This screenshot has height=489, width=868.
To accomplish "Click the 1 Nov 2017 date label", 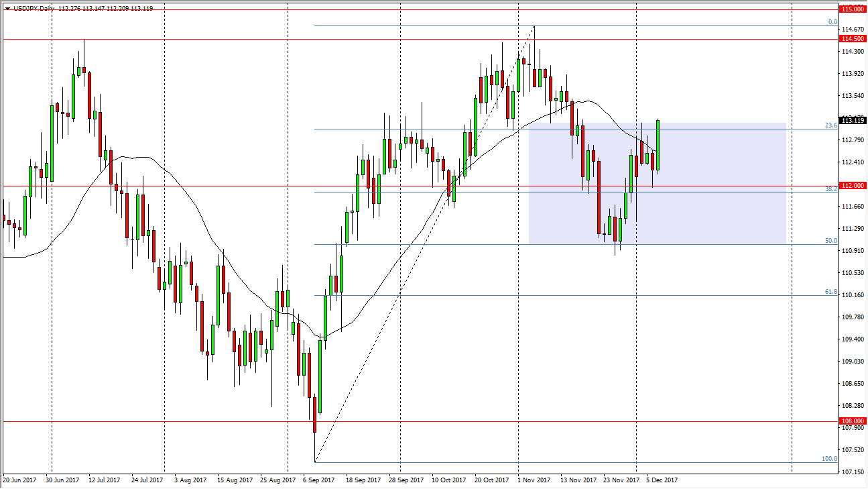I will click(x=534, y=480).
